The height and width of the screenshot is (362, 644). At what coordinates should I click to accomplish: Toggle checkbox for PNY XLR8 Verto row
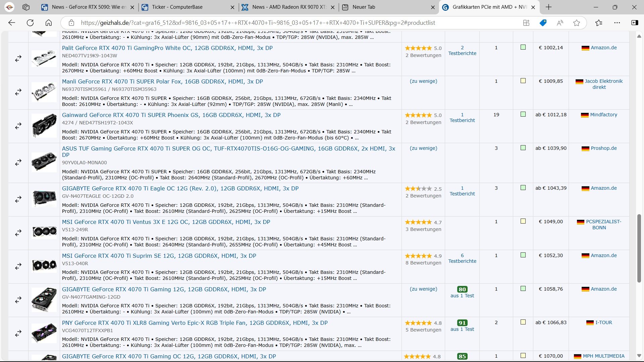pyautogui.click(x=523, y=322)
